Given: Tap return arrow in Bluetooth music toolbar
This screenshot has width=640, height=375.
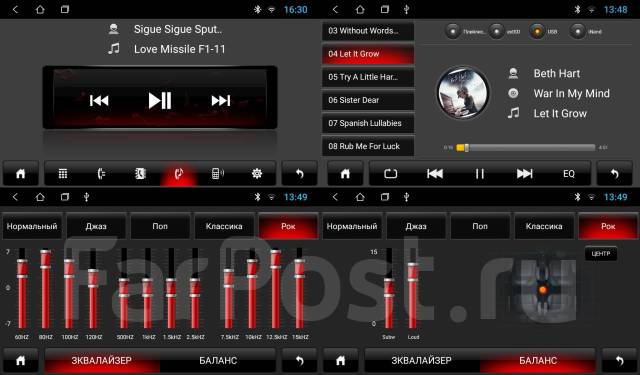Looking at the screenshot, I should tap(299, 173).
